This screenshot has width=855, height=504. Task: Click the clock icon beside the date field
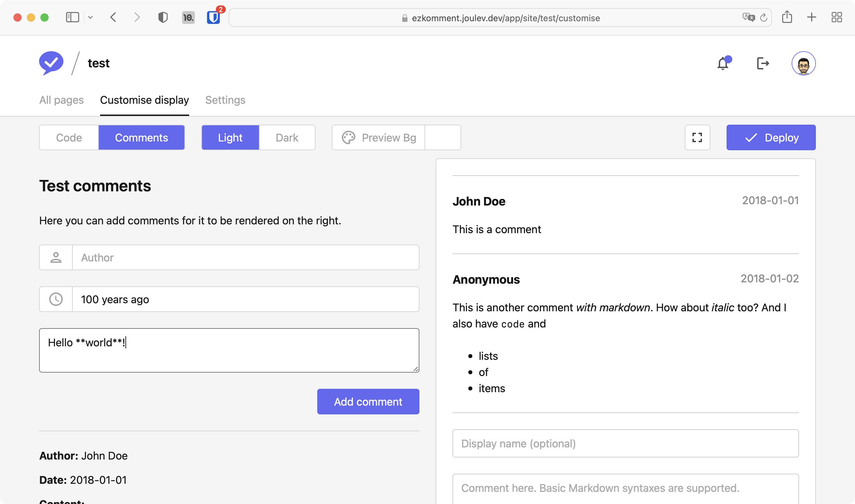[56, 299]
